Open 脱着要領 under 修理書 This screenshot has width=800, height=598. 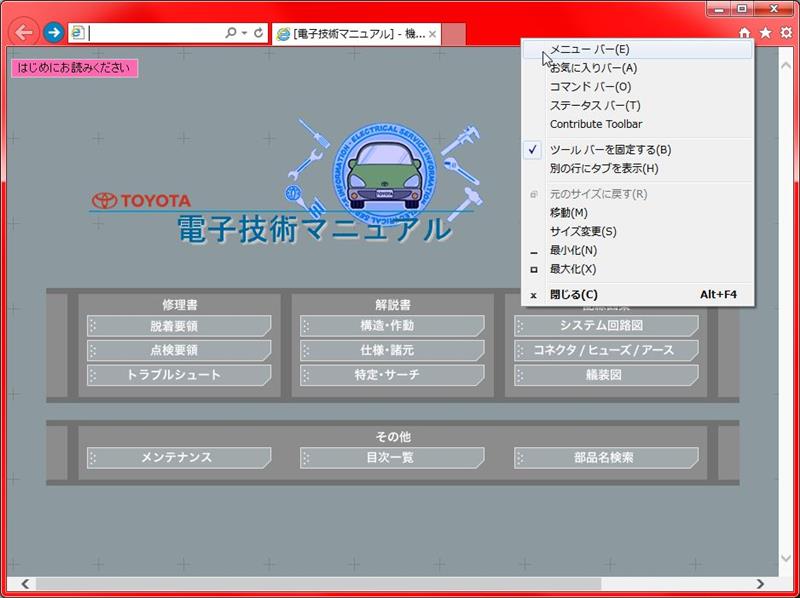179,326
